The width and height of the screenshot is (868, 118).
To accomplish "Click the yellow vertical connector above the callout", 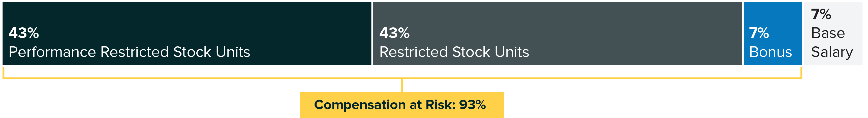I will point(402,85).
